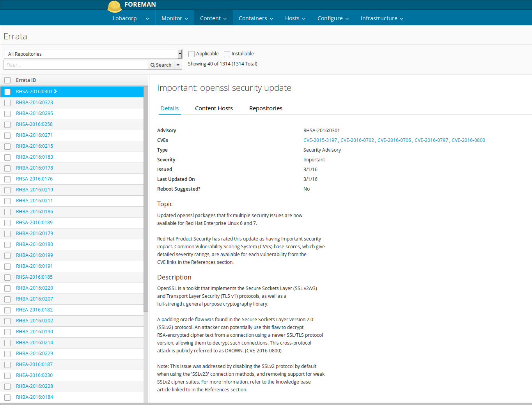Check the select-all Errata ID checkbox
The width and height of the screenshot is (532, 405).
(7, 80)
